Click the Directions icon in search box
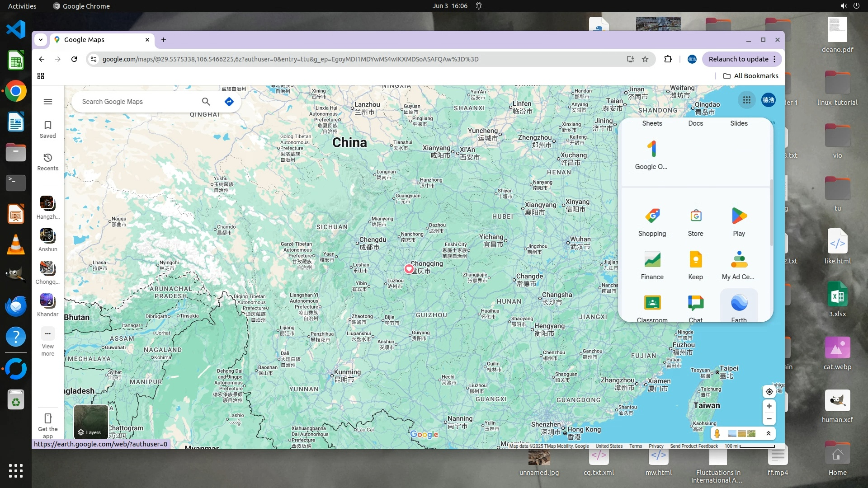 tap(229, 102)
